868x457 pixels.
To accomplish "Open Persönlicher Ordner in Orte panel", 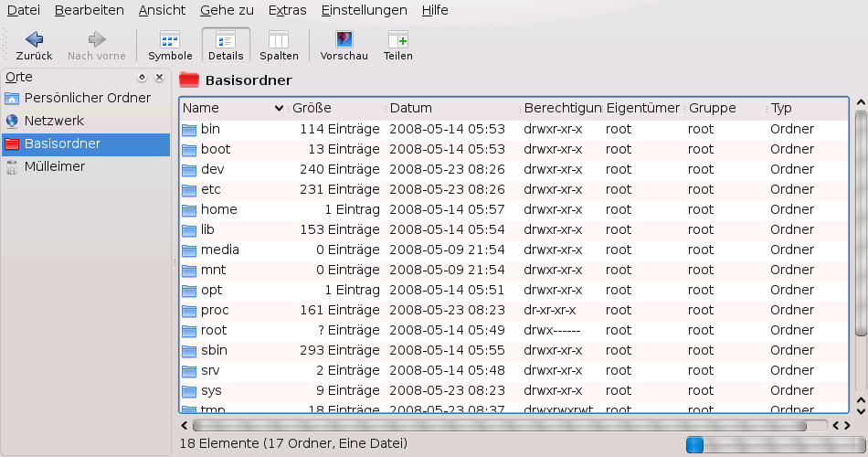I will pos(87,98).
